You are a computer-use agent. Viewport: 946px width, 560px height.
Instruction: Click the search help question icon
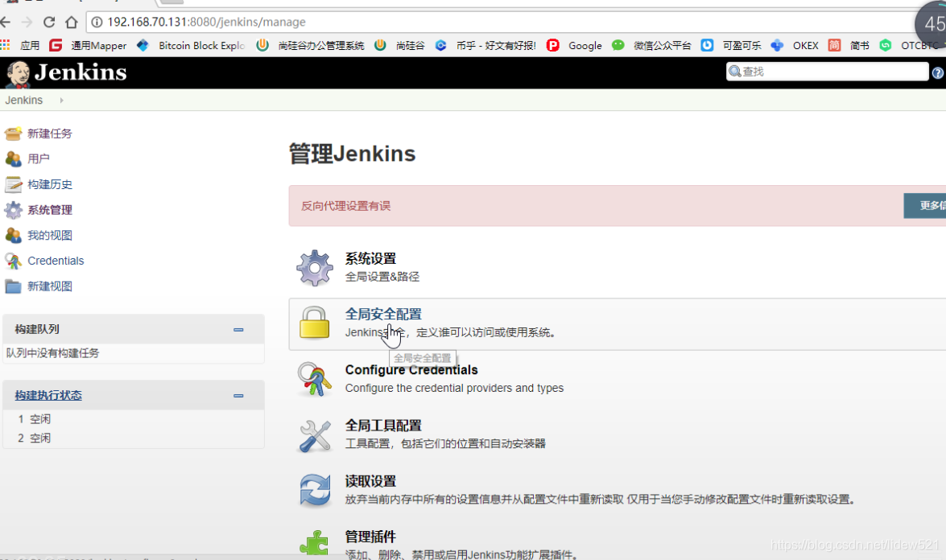(938, 73)
